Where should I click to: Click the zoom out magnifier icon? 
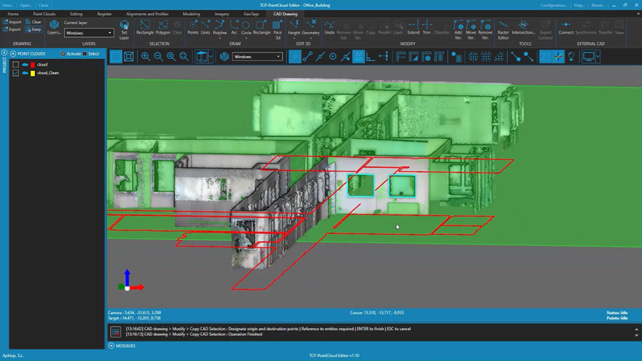click(x=158, y=56)
